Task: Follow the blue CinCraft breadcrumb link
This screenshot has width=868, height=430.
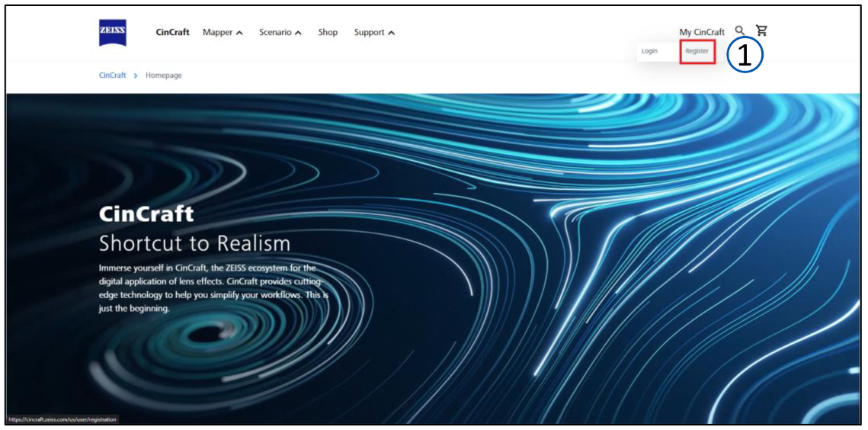Action: click(x=112, y=75)
